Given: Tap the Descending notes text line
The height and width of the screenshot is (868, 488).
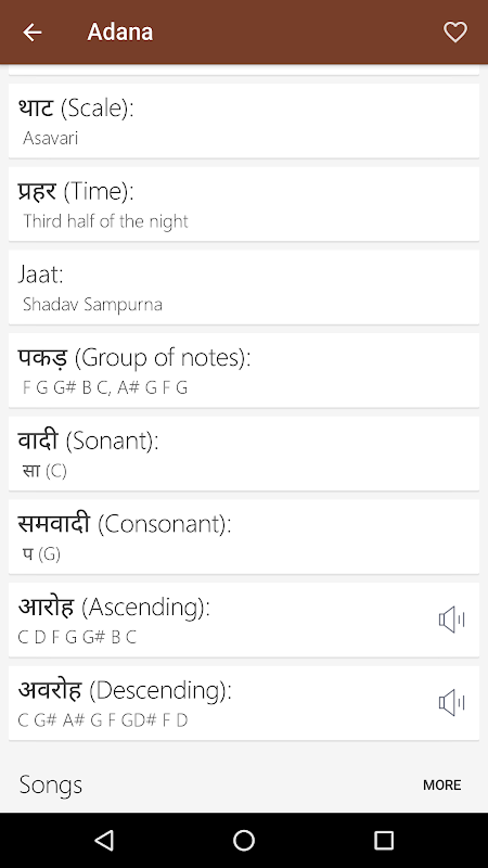Looking at the screenshot, I should 102,720.
